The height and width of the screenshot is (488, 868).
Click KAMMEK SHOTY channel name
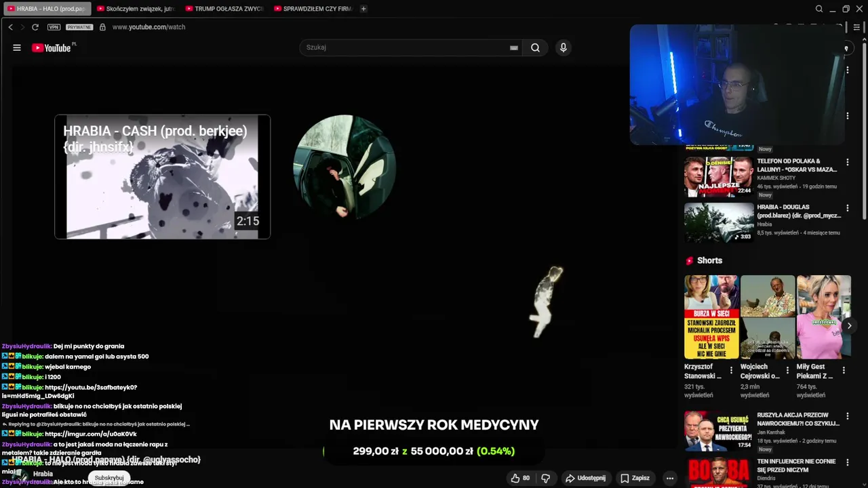coord(776,178)
